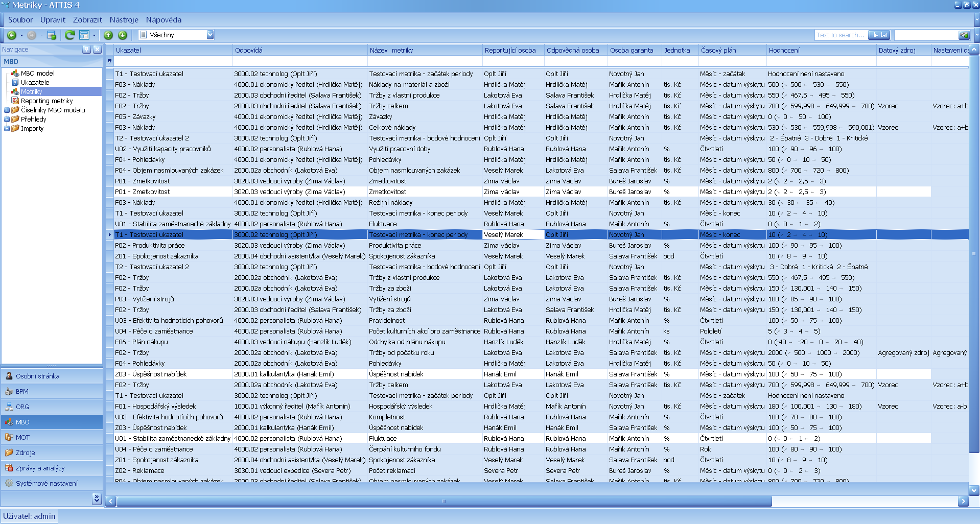
Task: Open the Soubor menu
Action: [20, 19]
